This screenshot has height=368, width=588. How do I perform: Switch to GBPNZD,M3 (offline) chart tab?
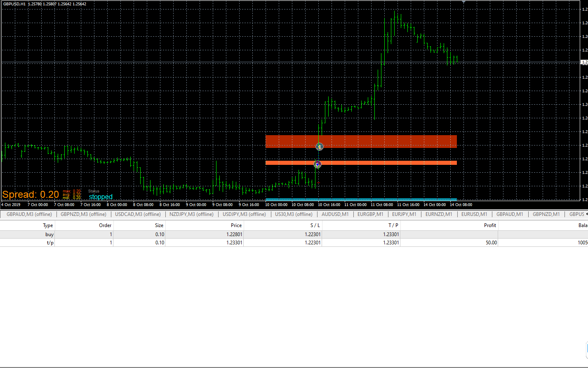pos(83,214)
